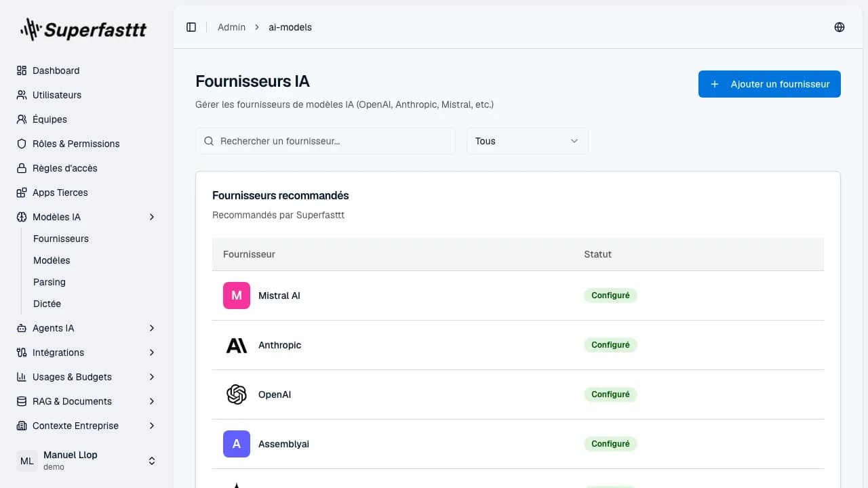The width and height of the screenshot is (868, 488).
Task: Open the Manuel Llop account switcher arrows
Action: click(152, 461)
